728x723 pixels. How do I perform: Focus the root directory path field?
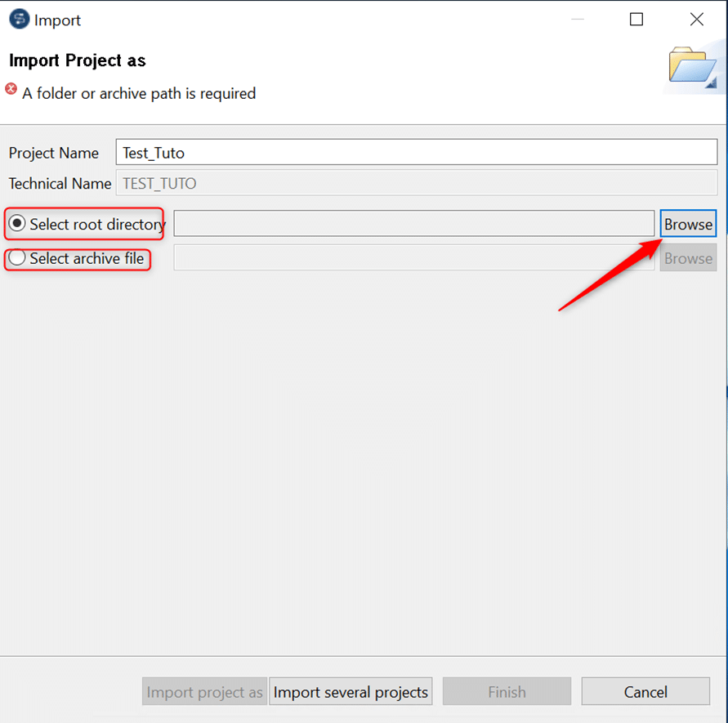pyautogui.click(x=414, y=223)
